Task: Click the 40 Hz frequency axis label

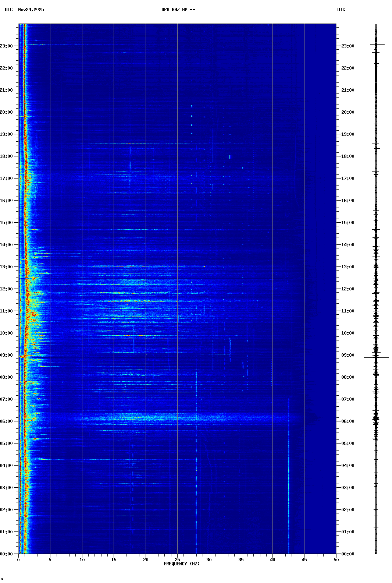Action: pos(272,559)
